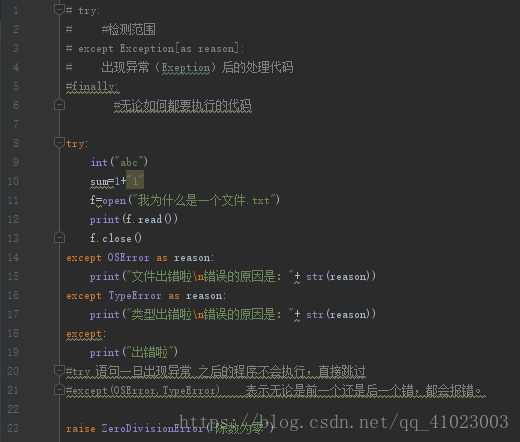
Task: Click the bare 'except' on line 18
Action: 84,334
